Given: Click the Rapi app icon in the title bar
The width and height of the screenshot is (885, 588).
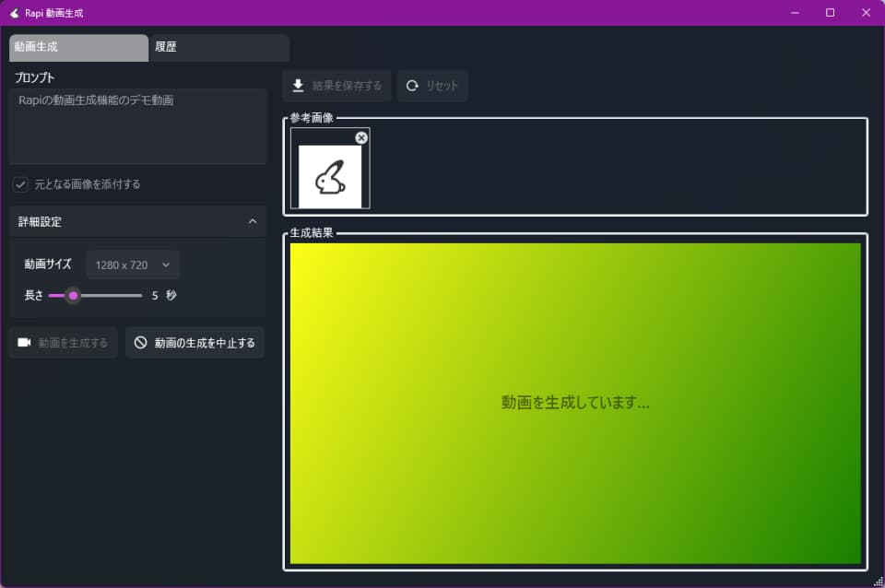Looking at the screenshot, I should point(13,12).
